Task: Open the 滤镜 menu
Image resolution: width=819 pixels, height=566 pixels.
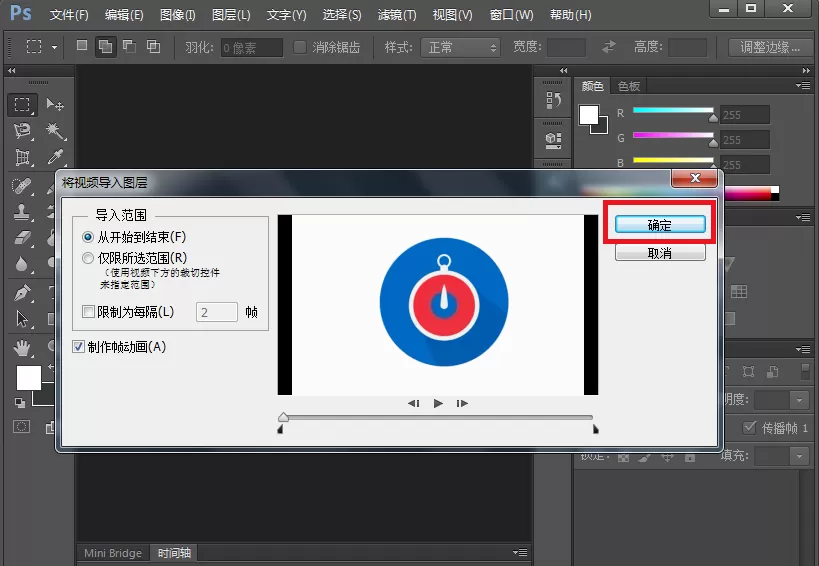Action: 397,15
